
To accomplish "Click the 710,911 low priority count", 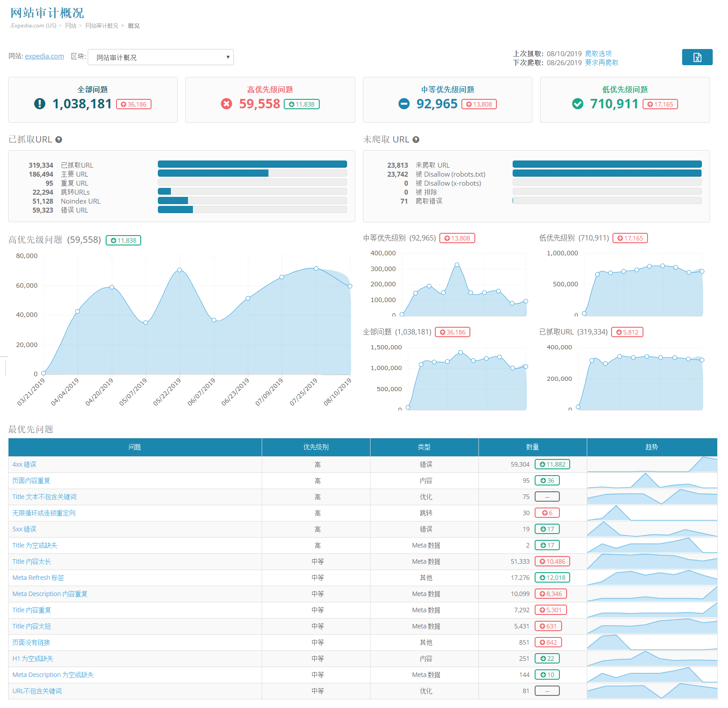I will coord(614,104).
